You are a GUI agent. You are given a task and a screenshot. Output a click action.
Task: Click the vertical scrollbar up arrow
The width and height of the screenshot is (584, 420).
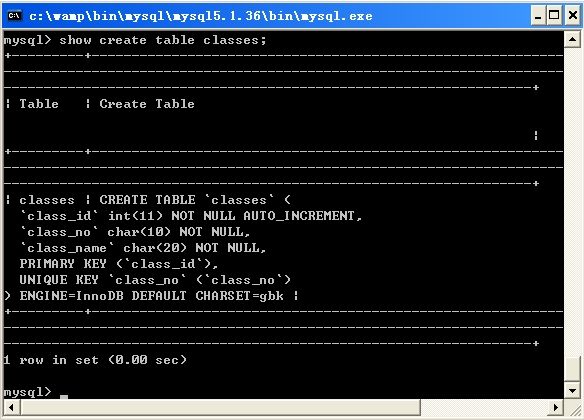point(572,39)
